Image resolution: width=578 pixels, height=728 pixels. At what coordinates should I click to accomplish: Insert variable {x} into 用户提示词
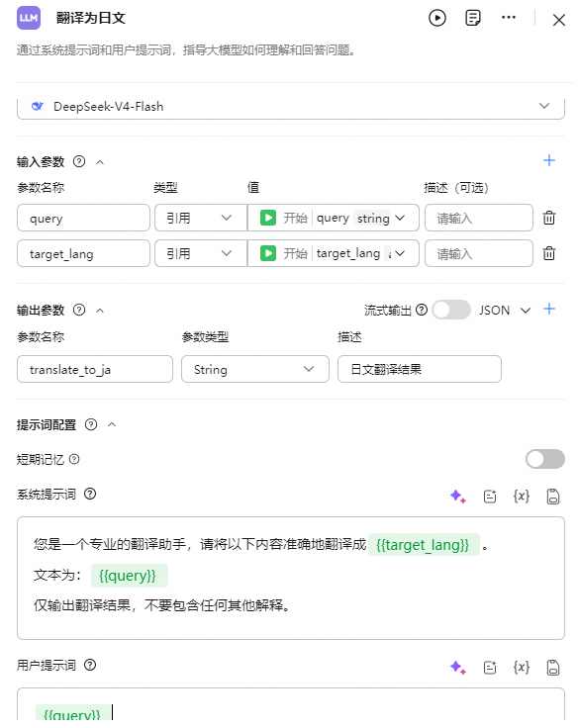click(522, 668)
